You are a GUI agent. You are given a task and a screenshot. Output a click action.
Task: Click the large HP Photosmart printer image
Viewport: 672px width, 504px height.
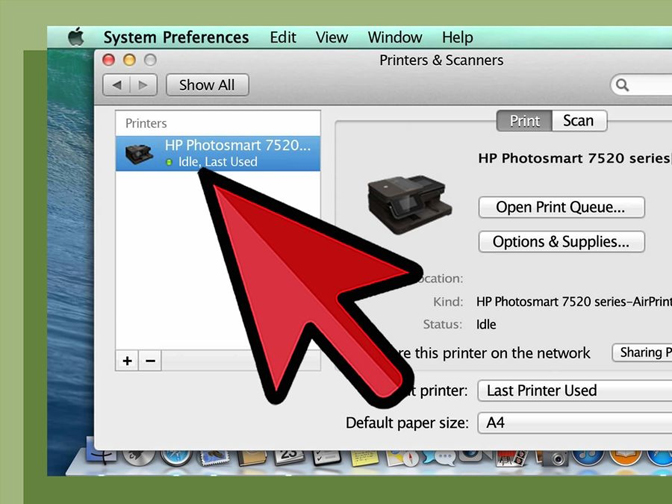point(409,204)
